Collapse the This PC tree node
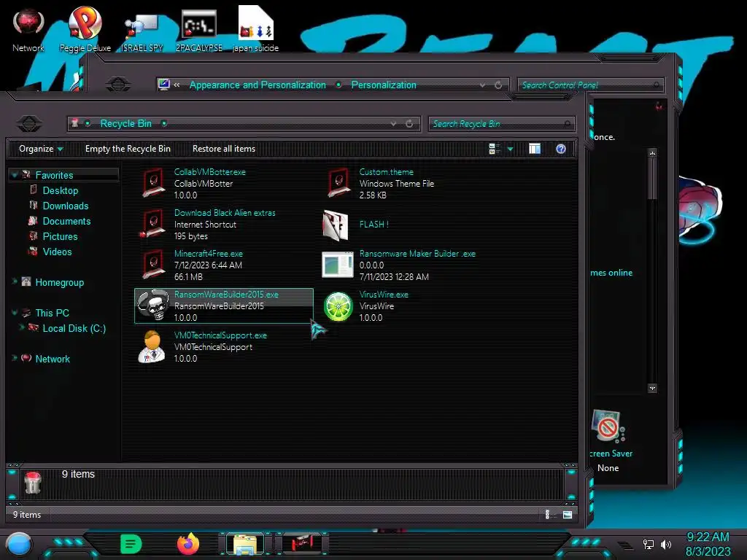747x560 pixels. [15, 313]
